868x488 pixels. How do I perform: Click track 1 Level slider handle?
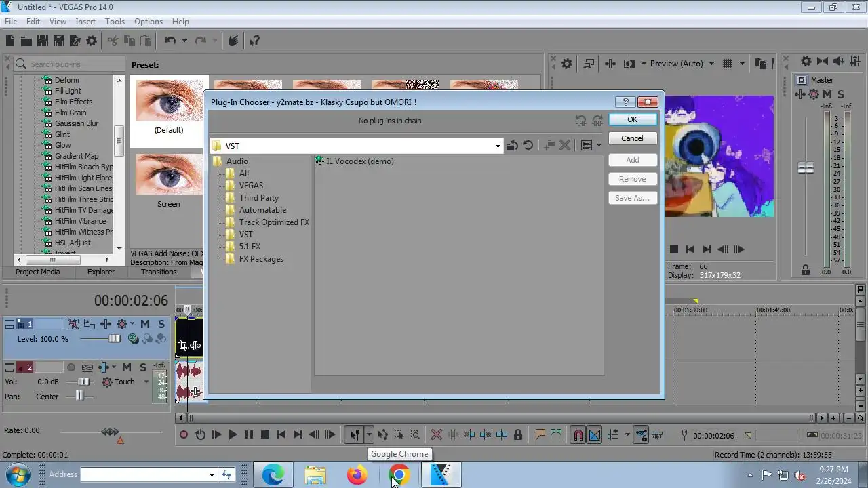[115, 339]
